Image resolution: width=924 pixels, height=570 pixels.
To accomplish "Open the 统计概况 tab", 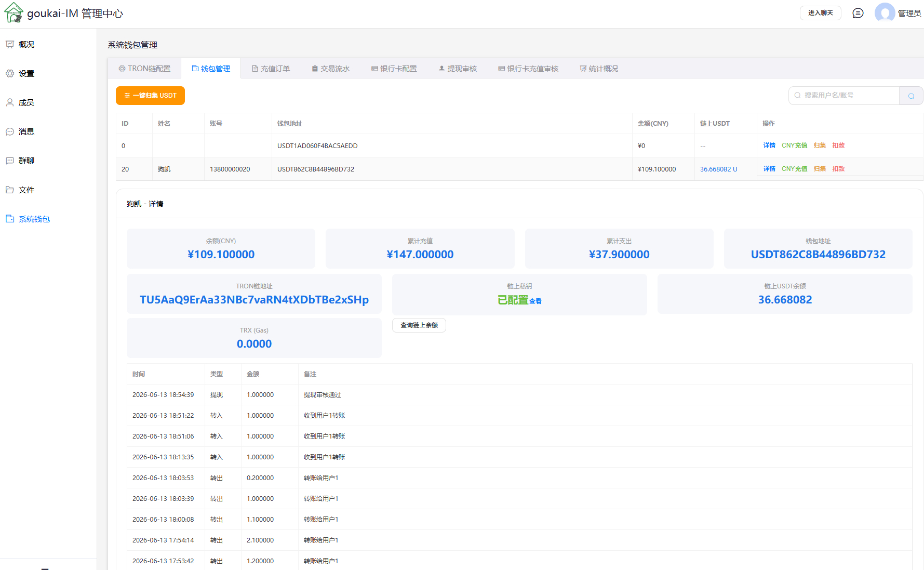I will (x=599, y=69).
